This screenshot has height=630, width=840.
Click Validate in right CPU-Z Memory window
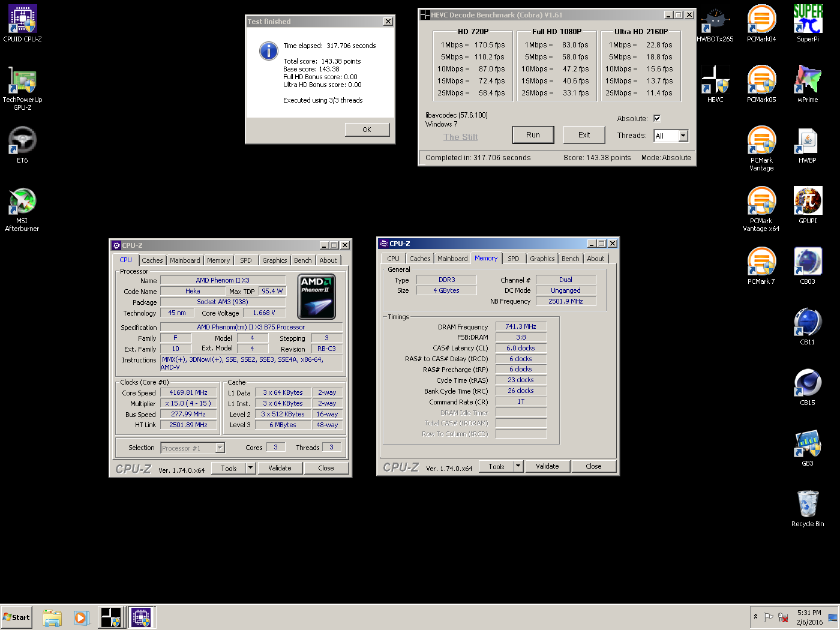pos(547,466)
